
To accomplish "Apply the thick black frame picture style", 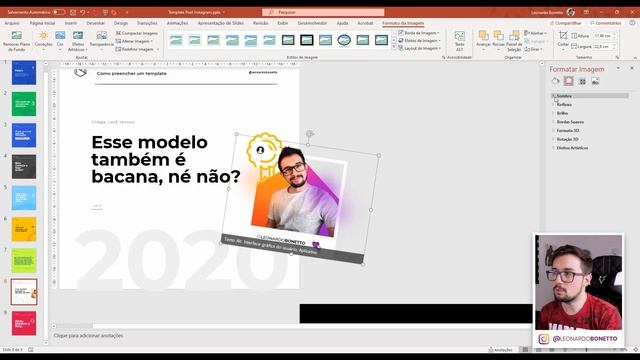I will click(x=307, y=40).
